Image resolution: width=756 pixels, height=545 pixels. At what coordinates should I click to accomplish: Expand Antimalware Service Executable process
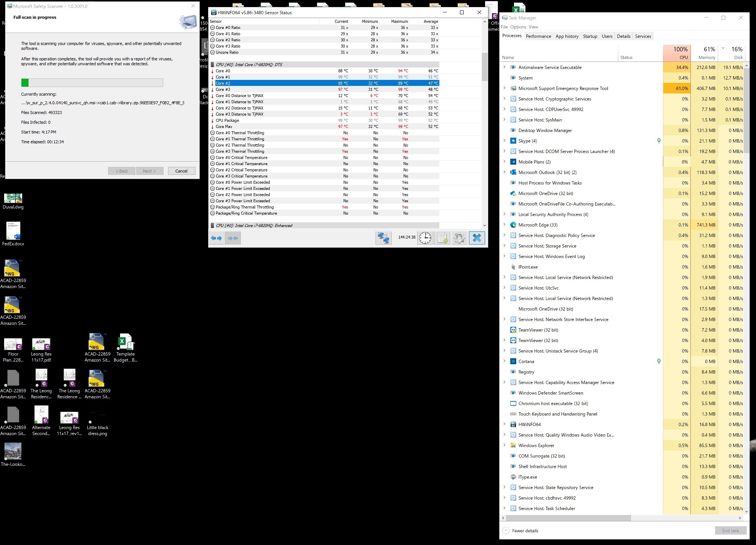[x=504, y=67]
